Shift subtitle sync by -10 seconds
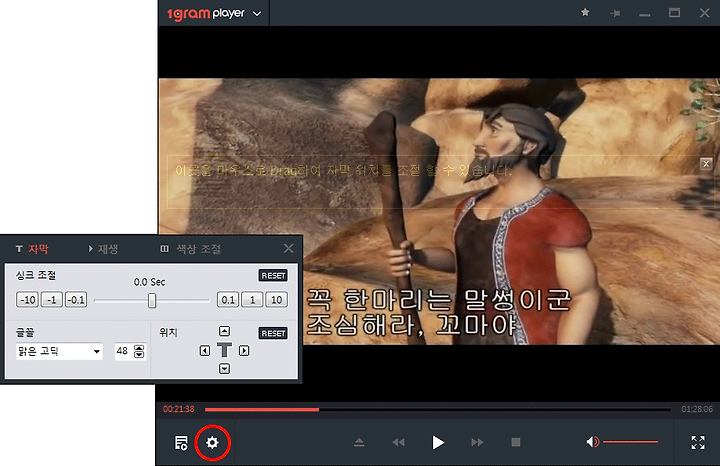 pyautogui.click(x=28, y=300)
